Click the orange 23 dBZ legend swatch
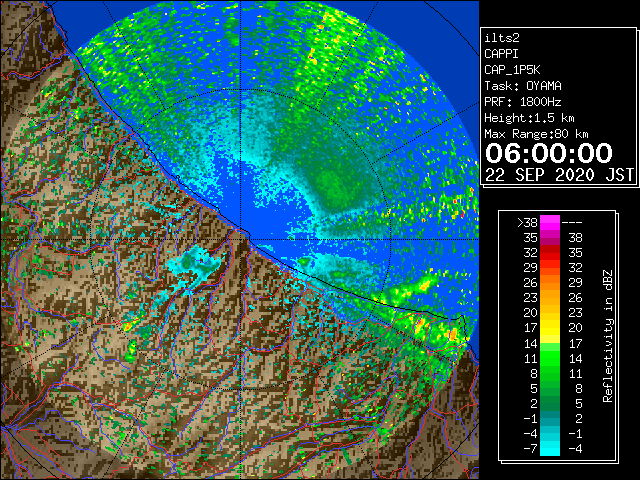Image resolution: width=640 pixels, height=480 pixels. (550, 298)
